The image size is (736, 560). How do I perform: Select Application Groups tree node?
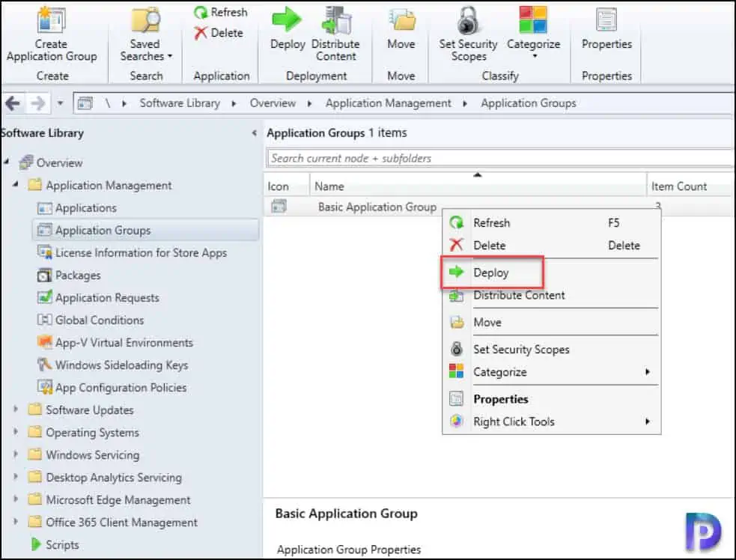click(145, 230)
